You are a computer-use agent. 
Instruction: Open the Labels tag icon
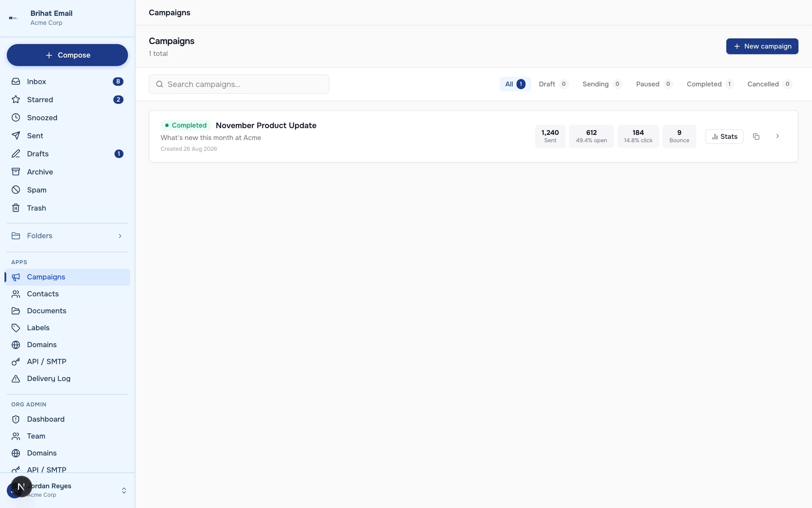pyautogui.click(x=16, y=328)
